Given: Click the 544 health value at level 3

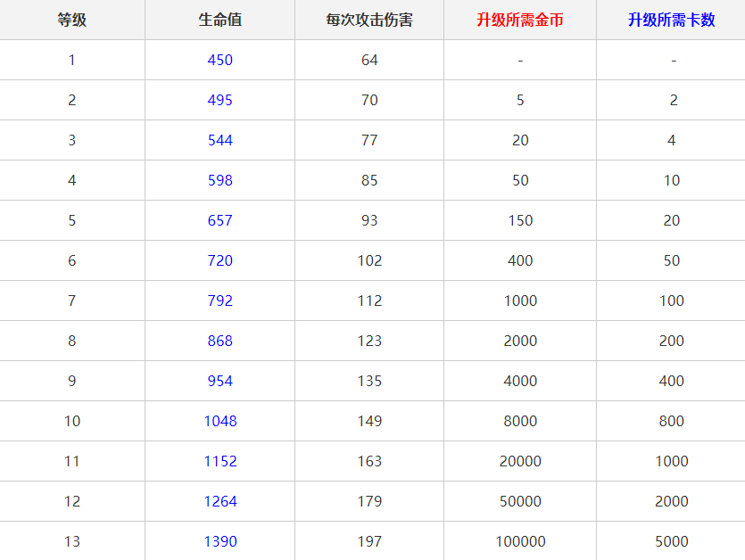Looking at the screenshot, I should pyautogui.click(x=219, y=140).
